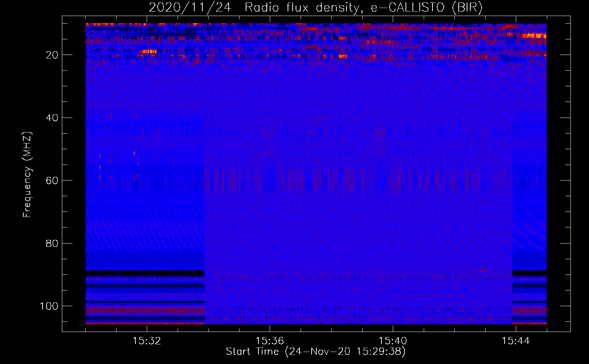Click the 100 MHz frequency tick label

click(49, 306)
